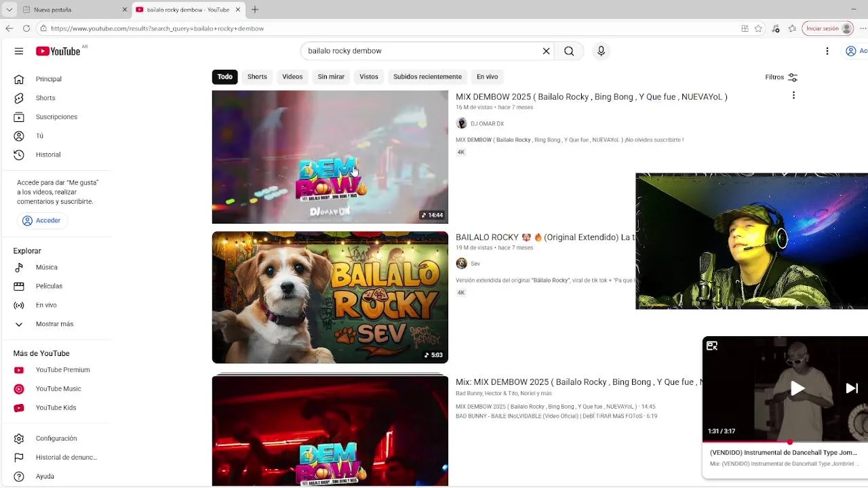The width and height of the screenshot is (868, 488).
Task: Click Iniciar sesión in browser toolbar
Action: [828, 28]
